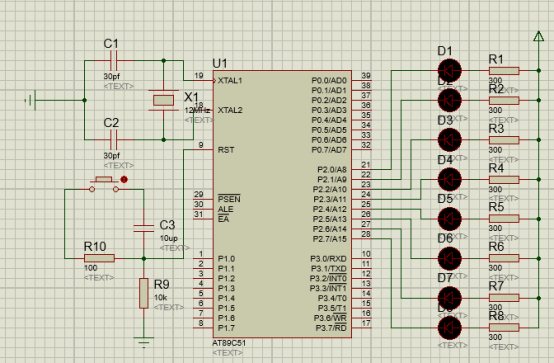Click the ALE pin label
The width and height of the screenshot is (554, 363).
click(225, 209)
